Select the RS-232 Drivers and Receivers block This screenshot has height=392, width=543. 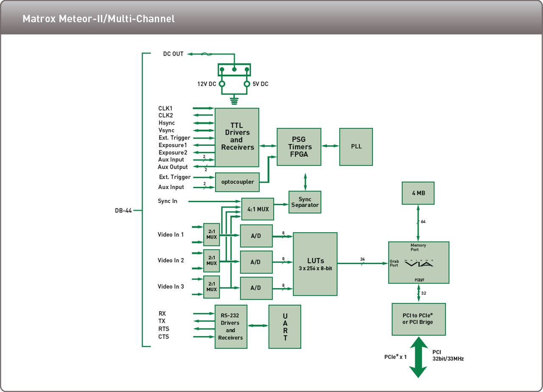231,327
